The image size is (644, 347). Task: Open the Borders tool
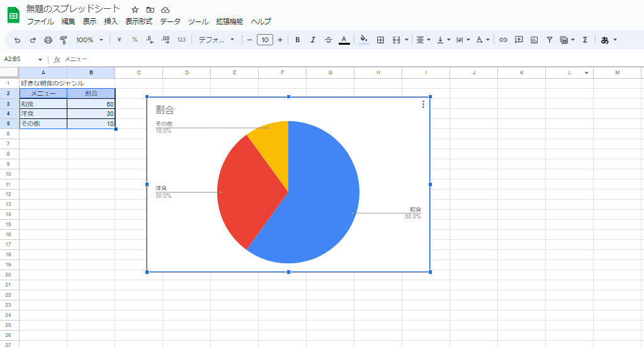pyautogui.click(x=380, y=40)
